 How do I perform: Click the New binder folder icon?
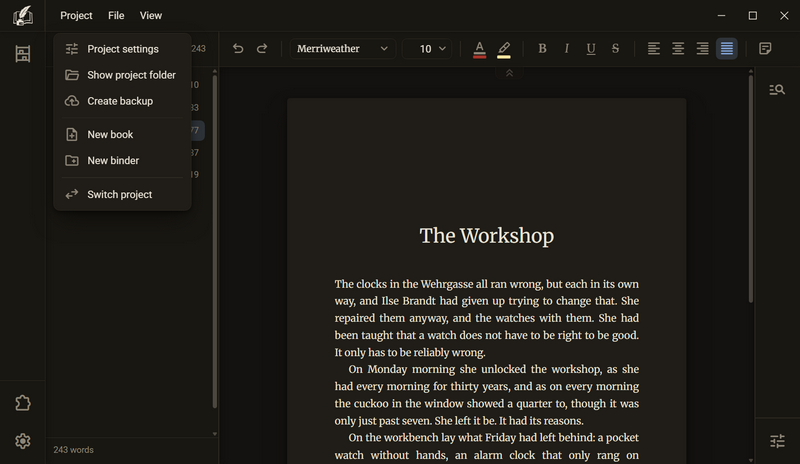click(72, 160)
